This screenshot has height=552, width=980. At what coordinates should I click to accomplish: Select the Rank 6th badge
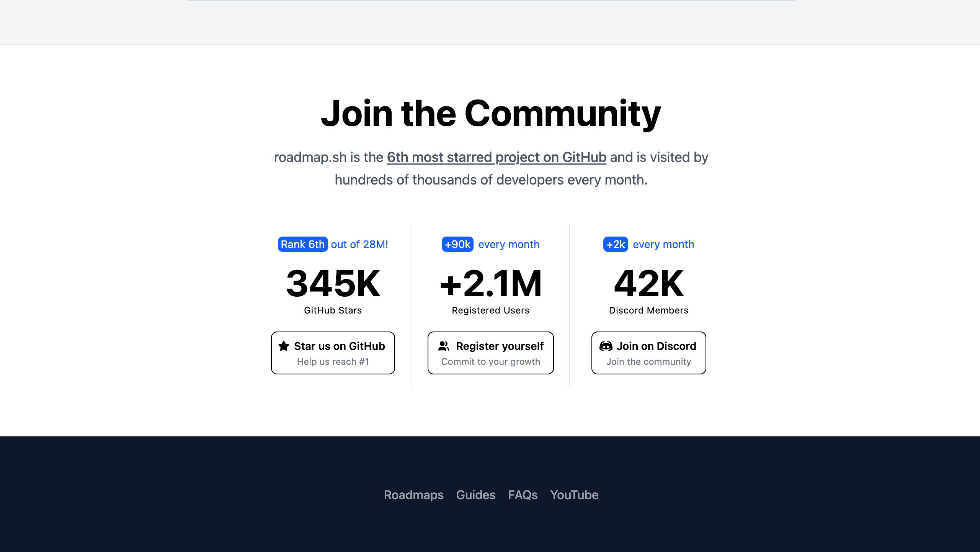click(303, 244)
